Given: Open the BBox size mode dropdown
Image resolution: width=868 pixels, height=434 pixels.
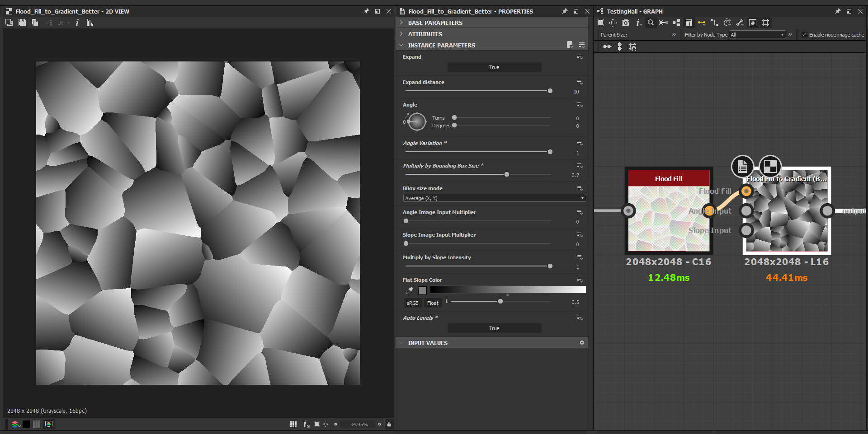Looking at the screenshot, I should (494, 198).
